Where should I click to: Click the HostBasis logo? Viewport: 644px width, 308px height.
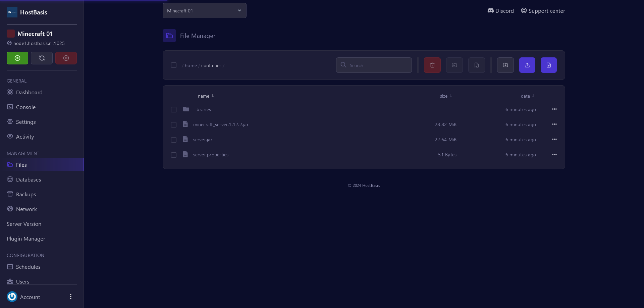[x=12, y=12]
